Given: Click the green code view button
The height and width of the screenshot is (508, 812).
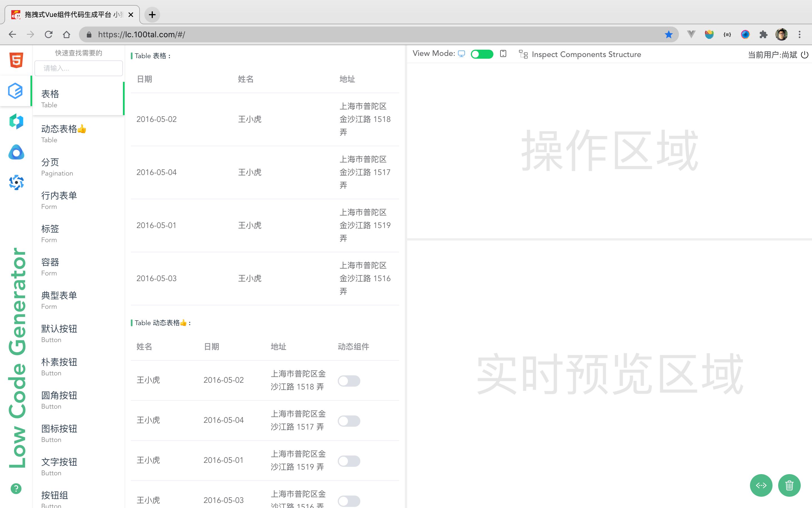Looking at the screenshot, I should pyautogui.click(x=761, y=485).
